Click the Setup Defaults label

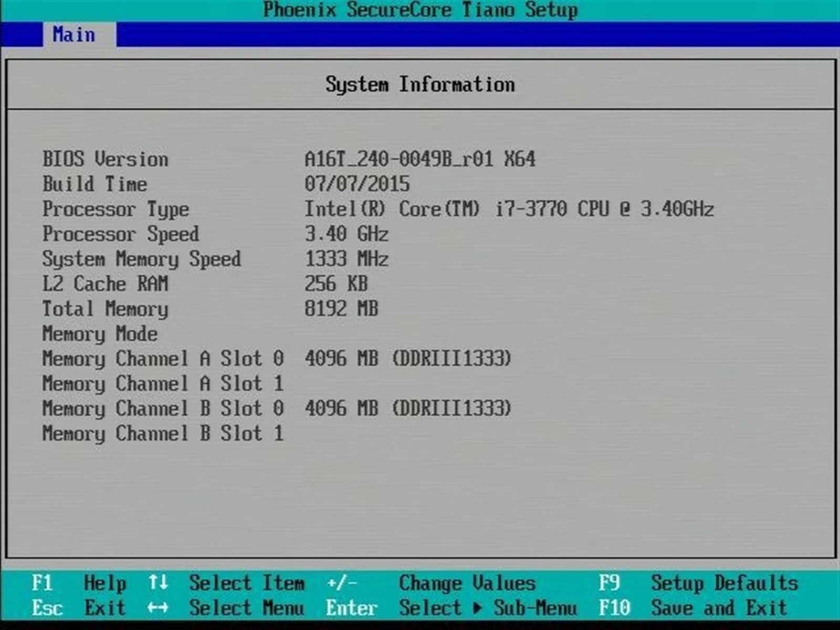click(724, 583)
